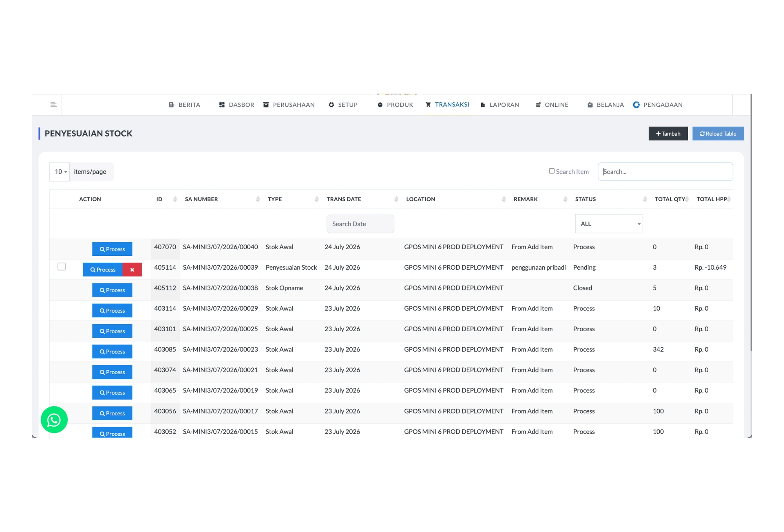Open the Setup menu
The height and width of the screenshot is (532, 784).
(x=343, y=105)
